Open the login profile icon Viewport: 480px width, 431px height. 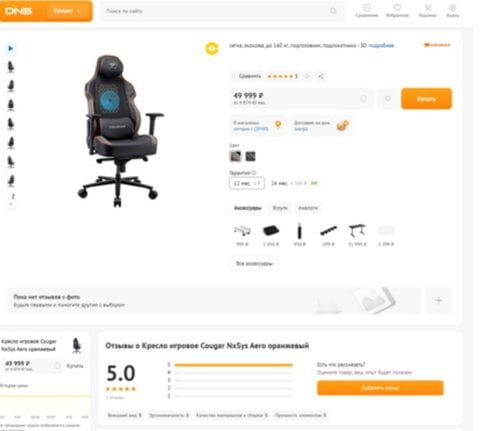point(453,11)
